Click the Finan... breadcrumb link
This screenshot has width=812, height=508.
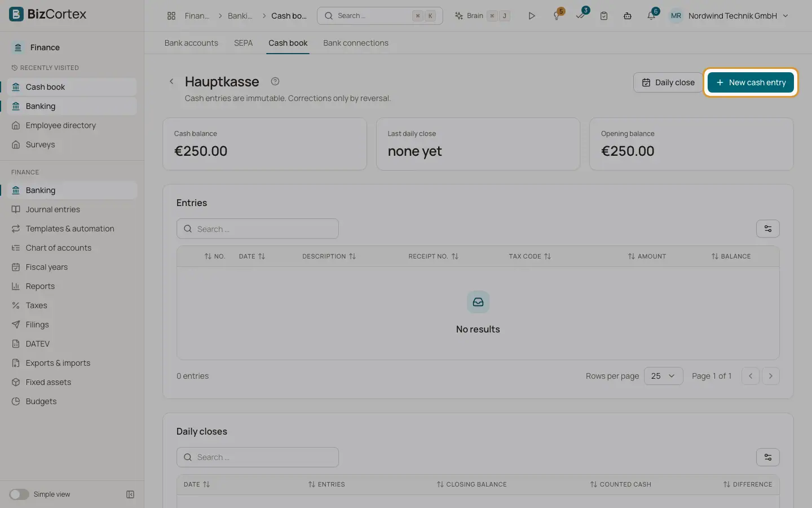tap(197, 16)
